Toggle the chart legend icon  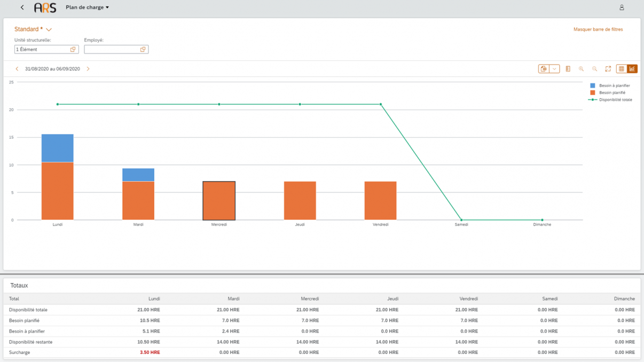pos(568,69)
